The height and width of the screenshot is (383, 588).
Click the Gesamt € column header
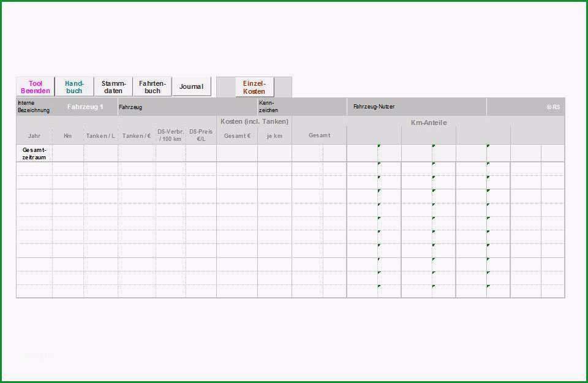pos(237,136)
